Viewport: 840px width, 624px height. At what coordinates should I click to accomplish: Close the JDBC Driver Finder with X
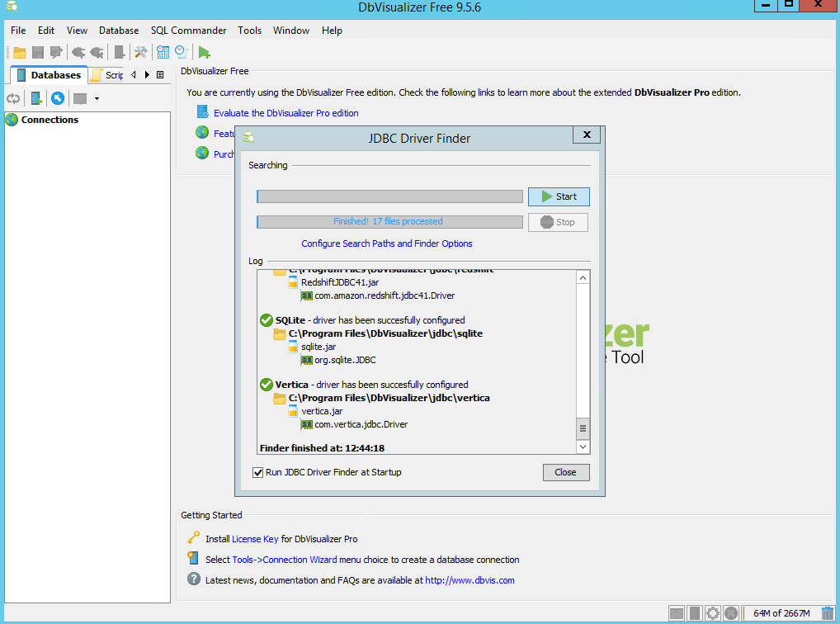(x=587, y=135)
